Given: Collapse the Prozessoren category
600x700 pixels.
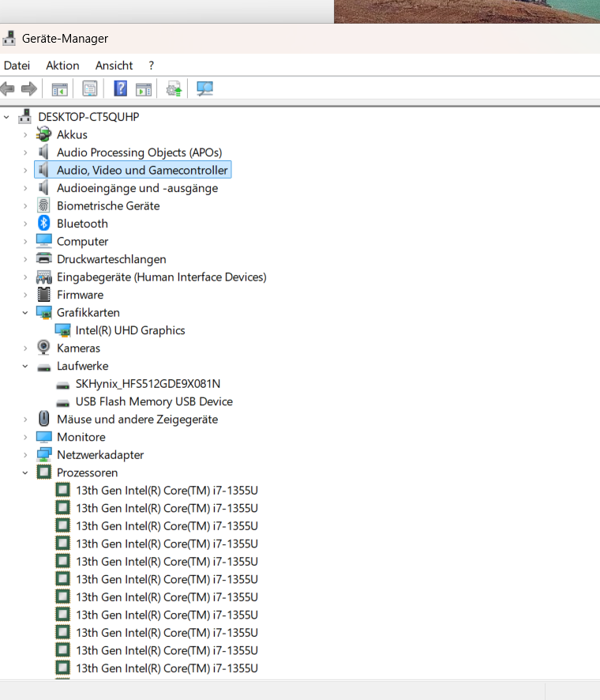Looking at the screenshot, I should [x=25, y=472].
